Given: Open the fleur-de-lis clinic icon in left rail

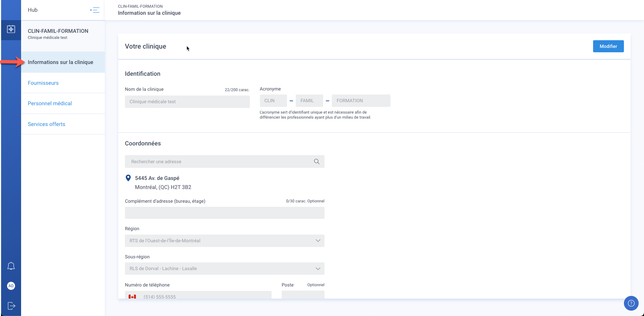Looking at the screenshot, I should pyautogui.click(x=11, y=29).
